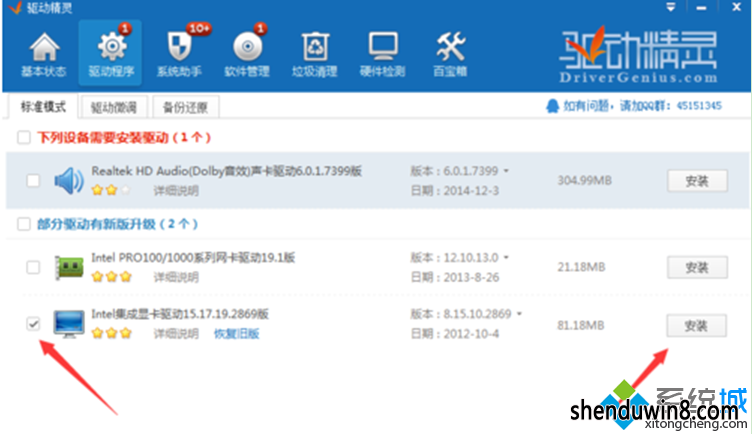This screenshot has height=434, width=752.
Task: Click the Intel network card icon
Action: pyautogui.click(x=69, y=267)
